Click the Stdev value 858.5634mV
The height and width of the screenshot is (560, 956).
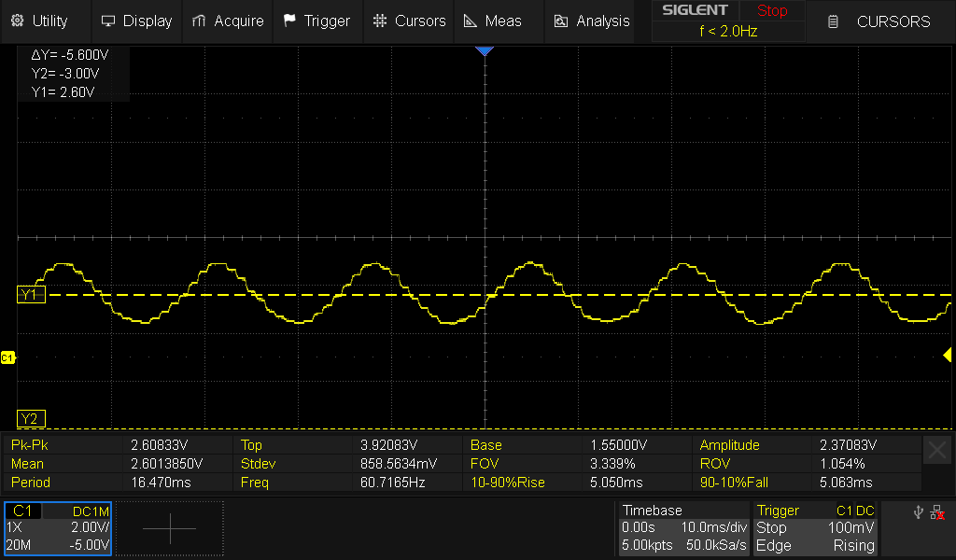point(398,464)
